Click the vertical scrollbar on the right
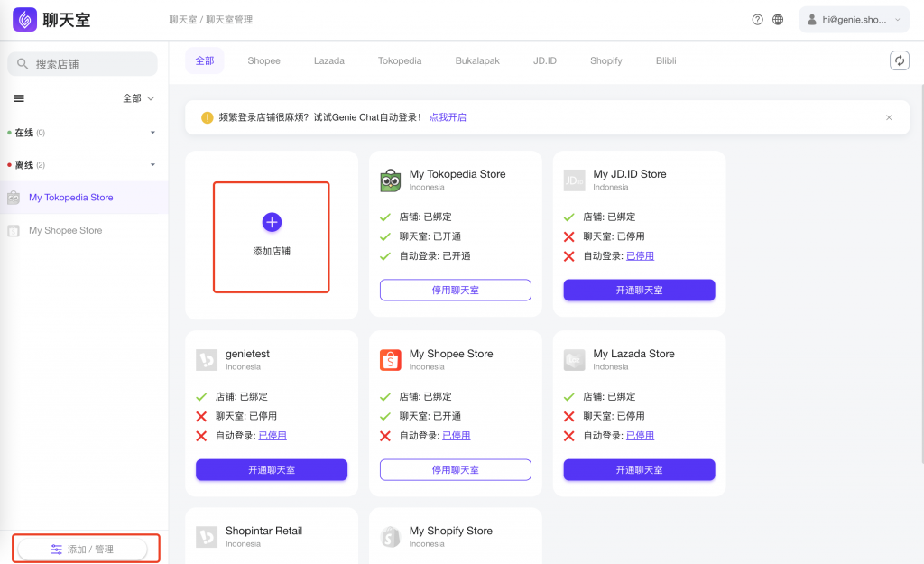 point(921,274)
